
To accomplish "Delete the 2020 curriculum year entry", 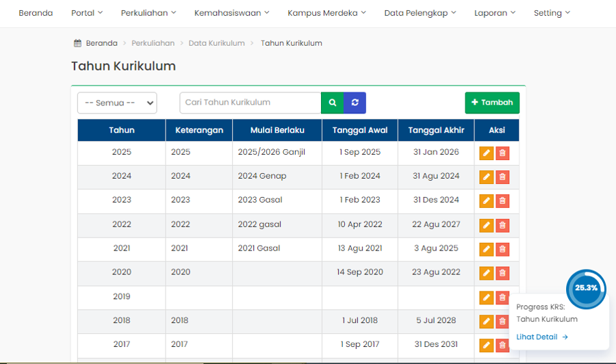I will pyautogui.click(x=502, y=273).
